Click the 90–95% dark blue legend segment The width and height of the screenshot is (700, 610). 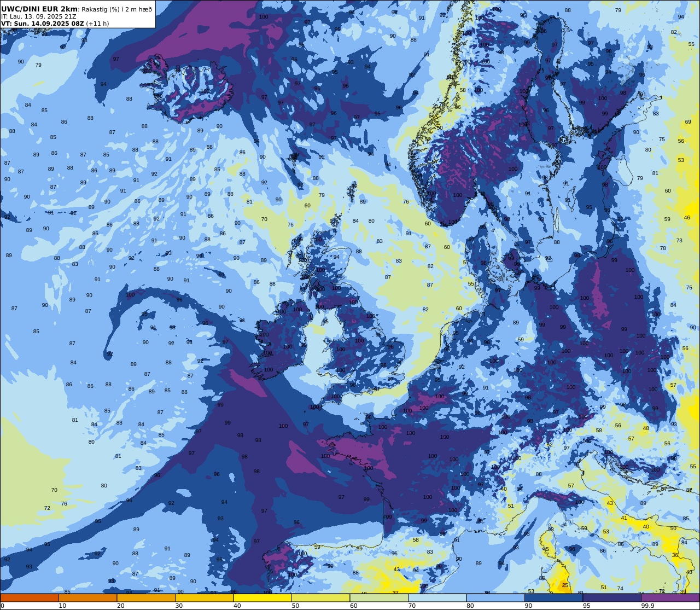[553, 597]
